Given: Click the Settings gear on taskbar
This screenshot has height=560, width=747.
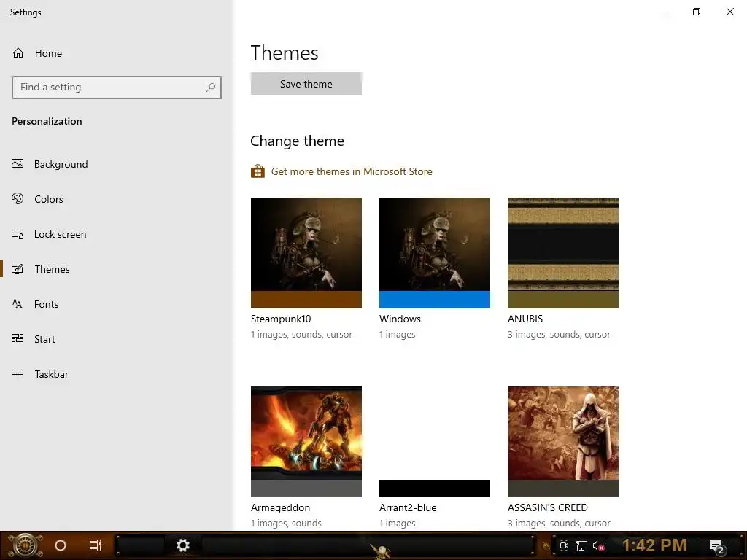Looking at the screenshot, I should click(x=183, y=545).
